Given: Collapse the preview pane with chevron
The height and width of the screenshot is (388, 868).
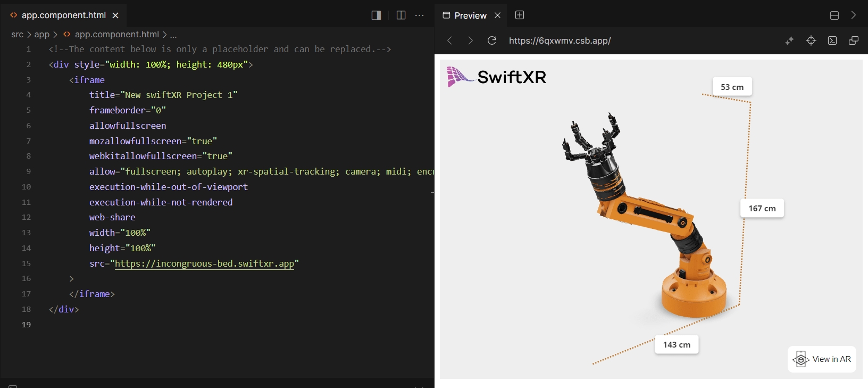Looking at the screenshot, I should [x=854, y=15].
